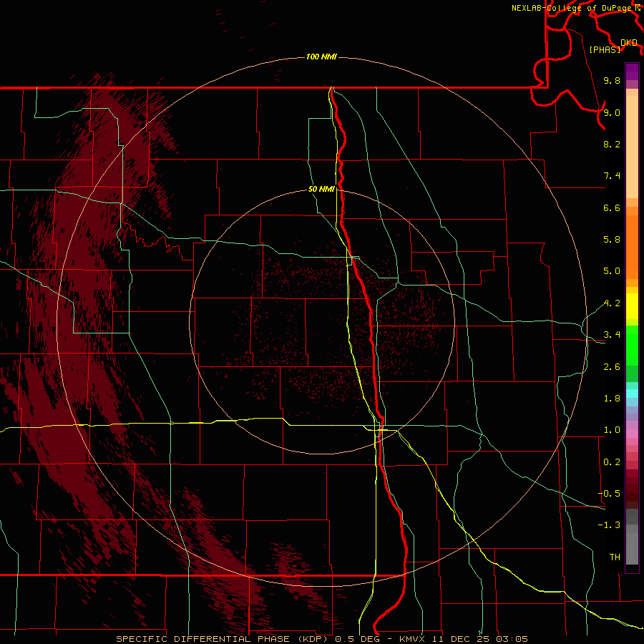Click the KMVX radar site identifier

tap(411, 639)
